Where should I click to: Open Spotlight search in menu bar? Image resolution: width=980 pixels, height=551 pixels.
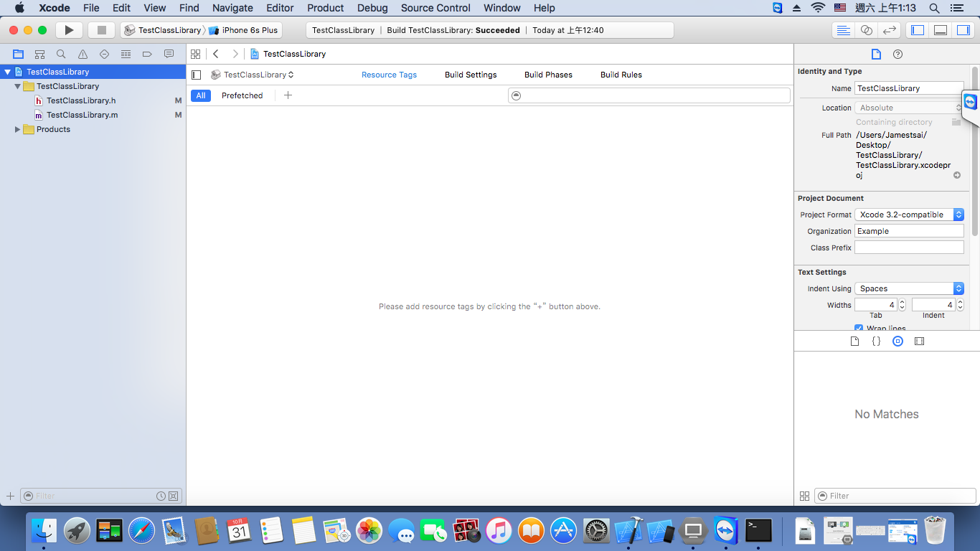(x=934, y=8)
